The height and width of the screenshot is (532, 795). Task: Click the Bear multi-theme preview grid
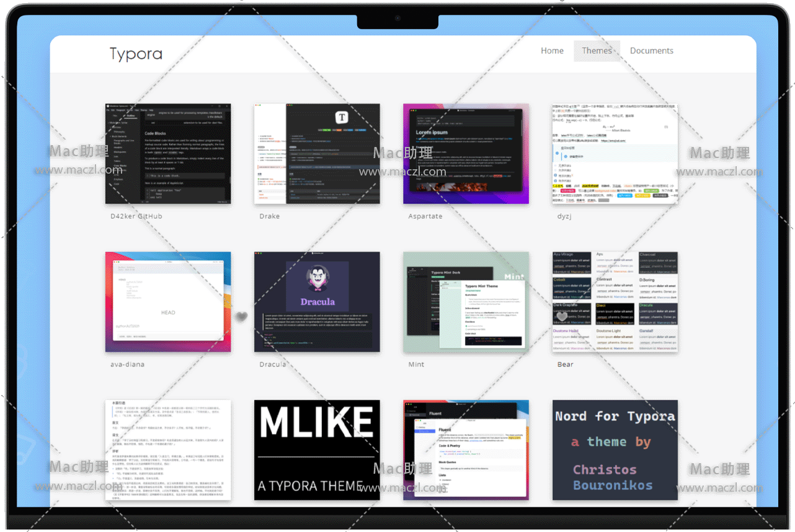(x=615, y=302)
